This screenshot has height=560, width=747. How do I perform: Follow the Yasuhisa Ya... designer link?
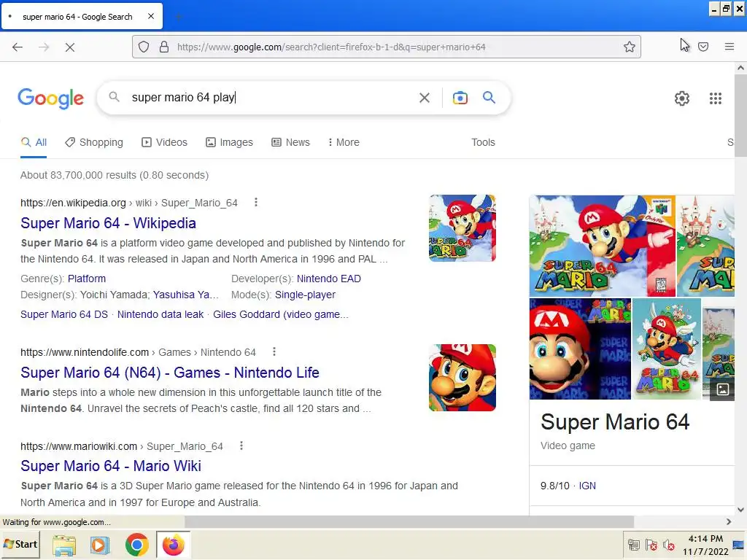[186, 295]
